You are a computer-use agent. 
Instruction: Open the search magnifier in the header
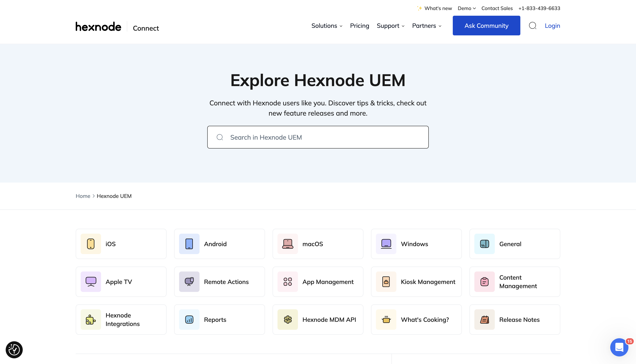pyautogui.click(x=533, y=26)
